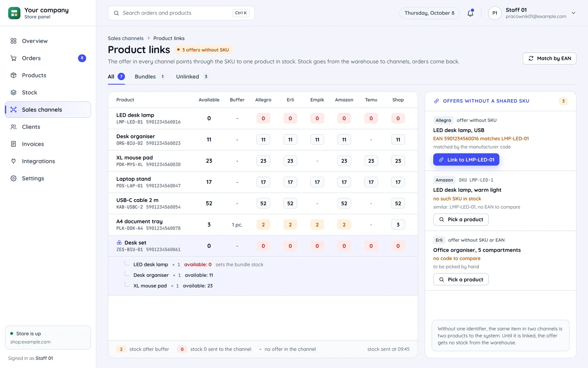Click the Overview grid icon
Viewport: 588px width, 368px height.
[14, 41]
